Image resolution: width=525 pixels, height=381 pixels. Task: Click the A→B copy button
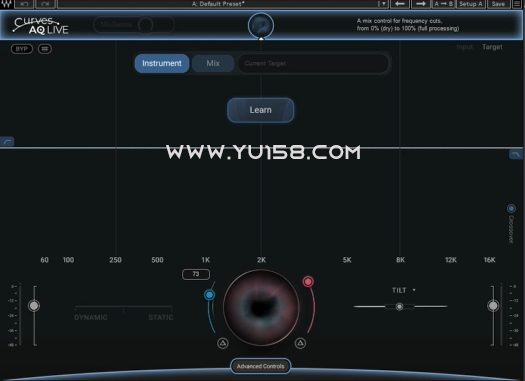point(443,4)
